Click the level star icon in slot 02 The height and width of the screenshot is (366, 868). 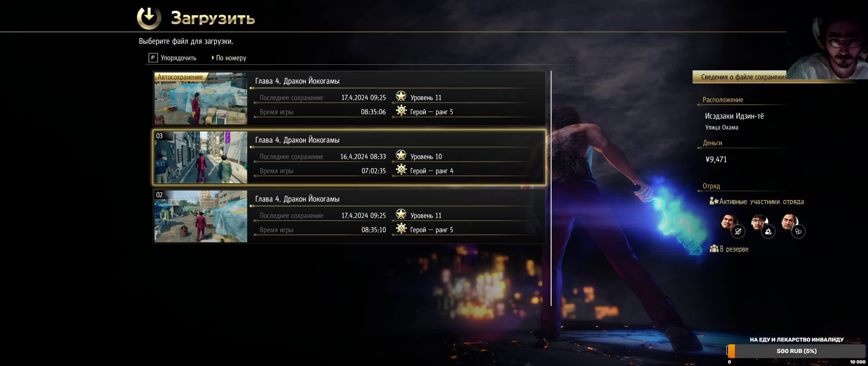pyautogui.click(x=401, y=215)
